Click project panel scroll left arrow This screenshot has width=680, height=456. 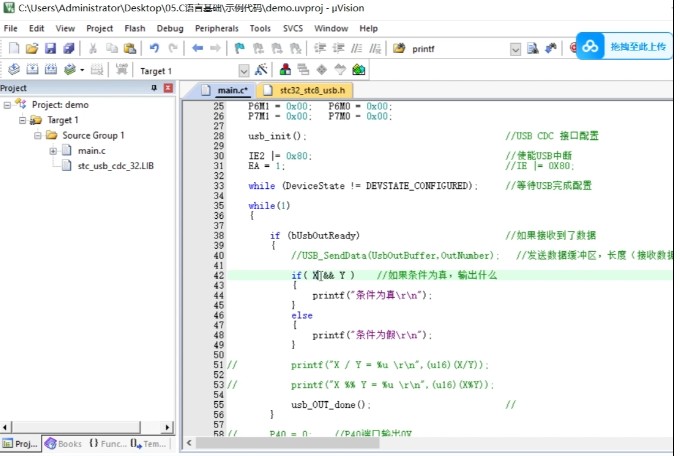5,427
